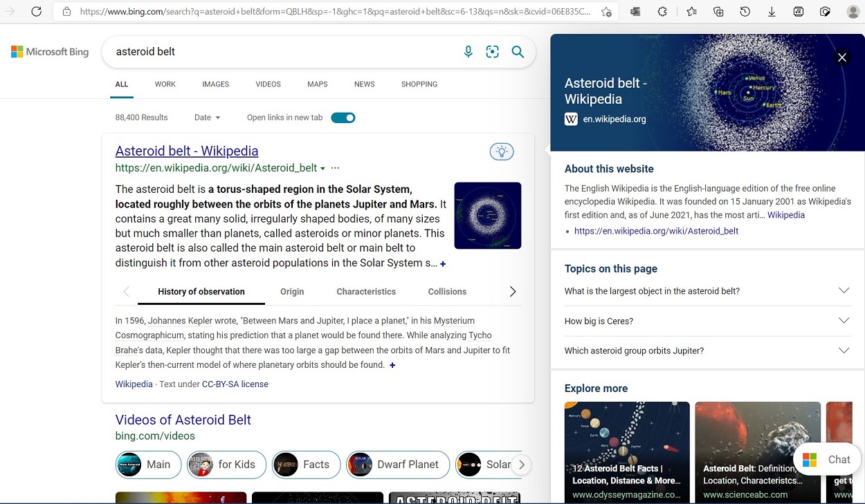
Task: Open en.wikipedia.org/wiki/Asteroid_belt link in panel
Action: [x=656, y=231]
